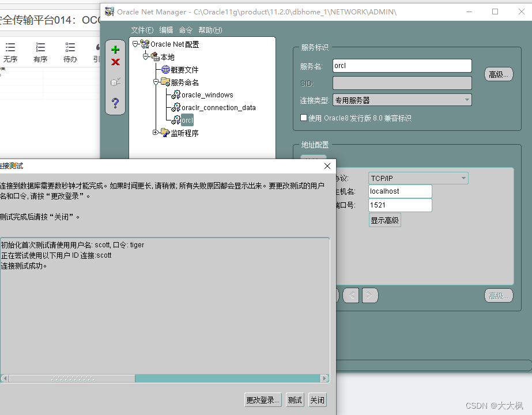Click previous address arrow button
This screenshot has height=415, width=532.
point(351,295)
